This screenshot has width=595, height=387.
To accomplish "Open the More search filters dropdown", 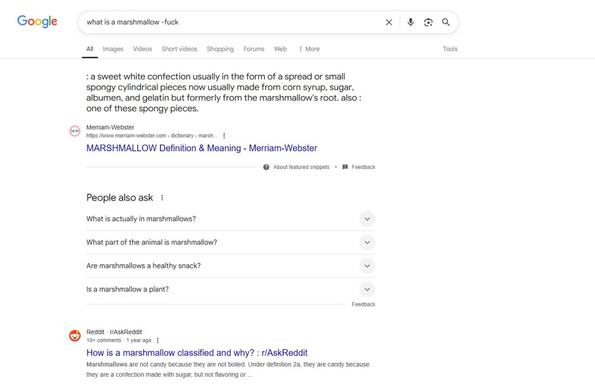I will (x=310, y=49).
